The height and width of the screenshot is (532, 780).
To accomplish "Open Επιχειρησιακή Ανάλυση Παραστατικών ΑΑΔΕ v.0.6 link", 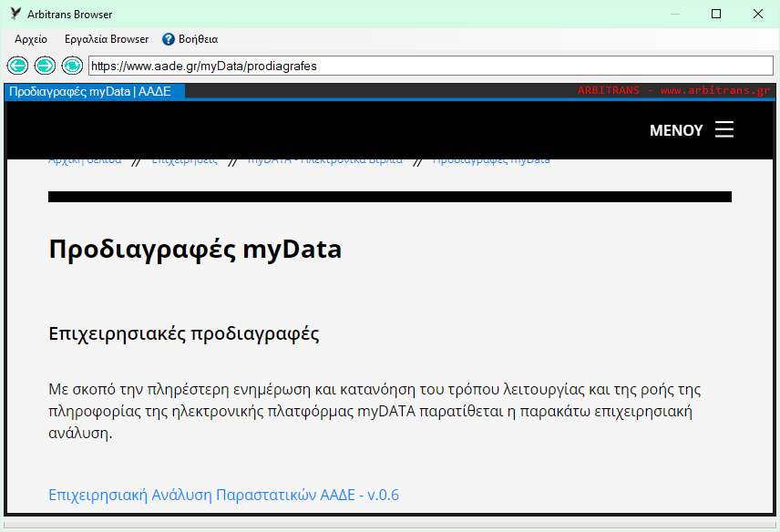I will pos(223,496).
